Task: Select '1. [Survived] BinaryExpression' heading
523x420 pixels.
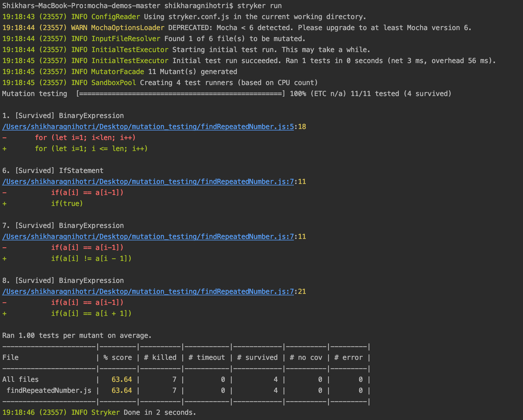Action: [63, 116]
